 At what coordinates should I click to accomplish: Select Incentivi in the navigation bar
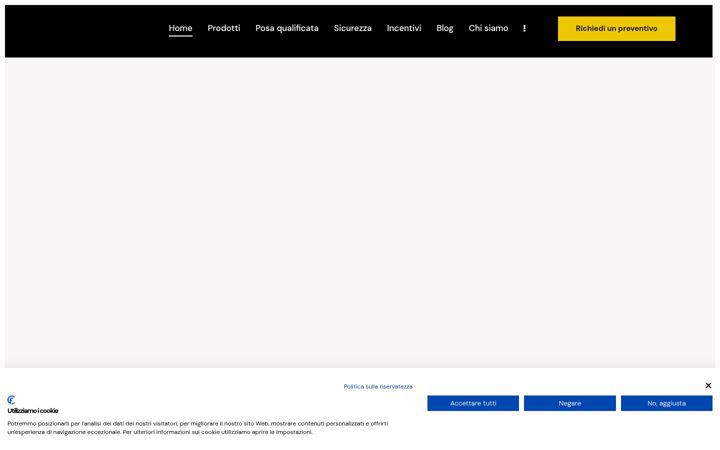(404, 28)
